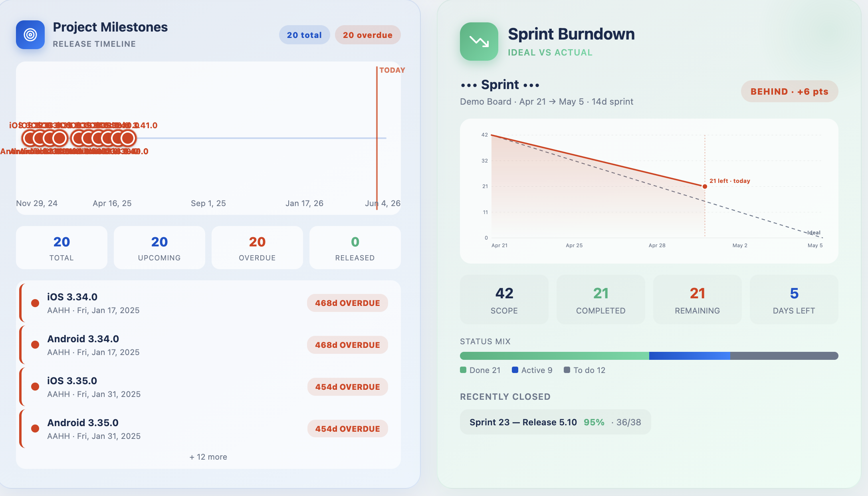Select the COMPLETED stat card
This screenshot has width=868, height=496.
[x=601, y=300]
